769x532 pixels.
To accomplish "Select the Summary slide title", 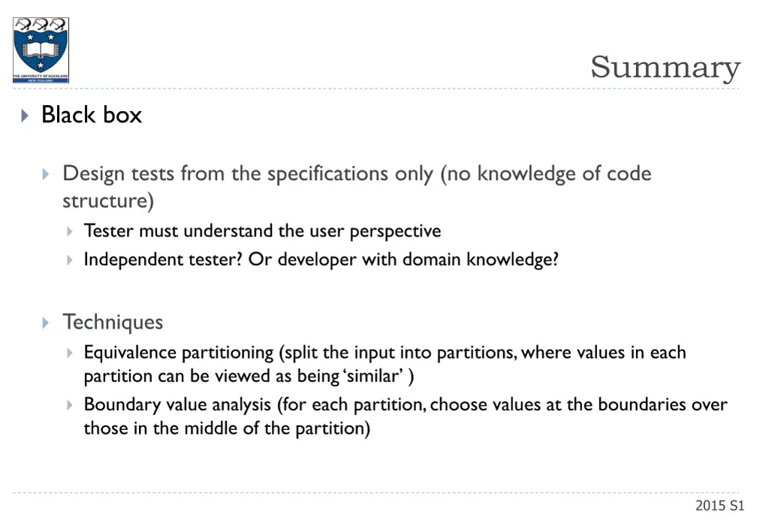I will [665, 68].
